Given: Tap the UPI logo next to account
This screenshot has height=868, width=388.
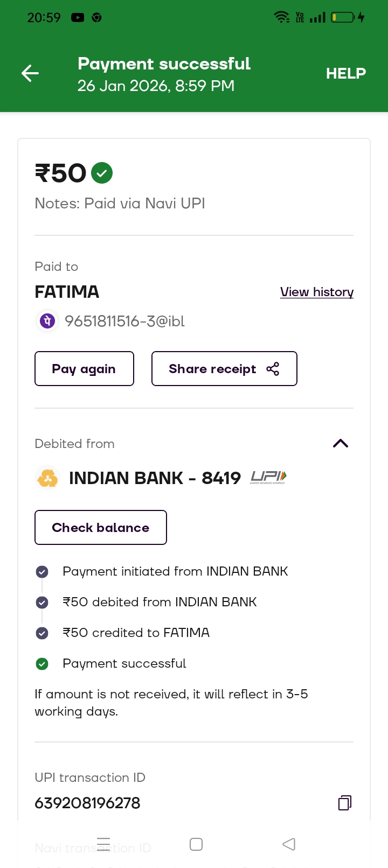Looking at the screenshot, I should click(x=268, y=477).
